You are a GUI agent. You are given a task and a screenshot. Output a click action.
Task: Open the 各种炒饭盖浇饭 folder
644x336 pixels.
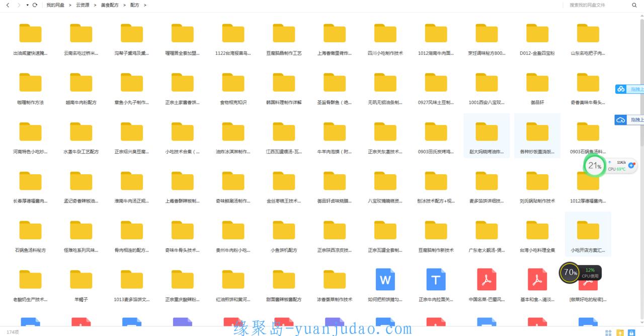[537, 136]
